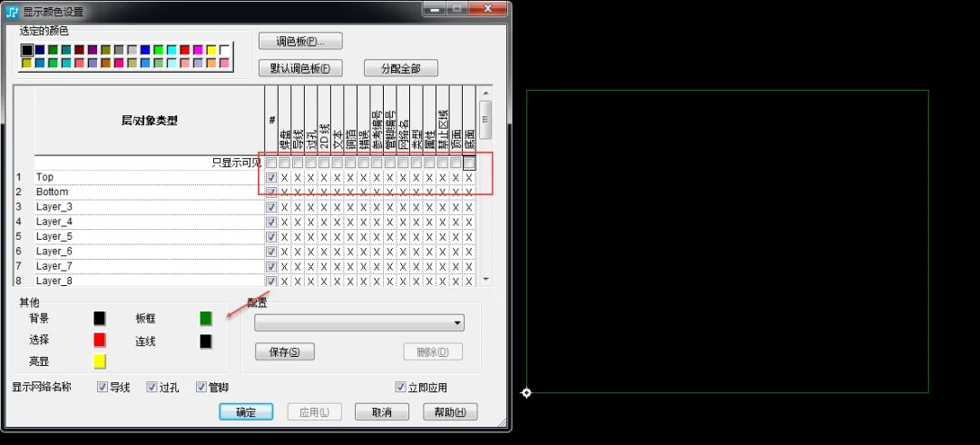This screenshot has width=980, height=445.
Task: Click the origin marker in the design canvas
Action: (526, 393)
